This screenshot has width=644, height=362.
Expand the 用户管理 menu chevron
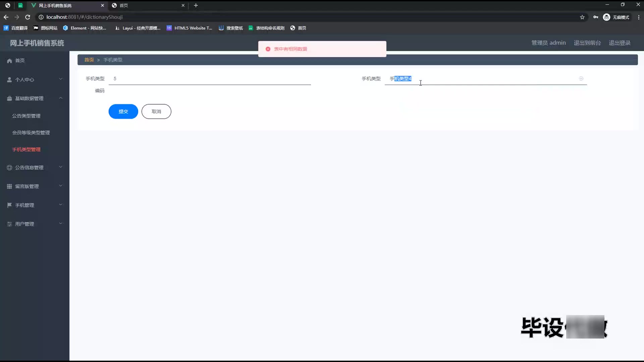click(x=61, y=224)
